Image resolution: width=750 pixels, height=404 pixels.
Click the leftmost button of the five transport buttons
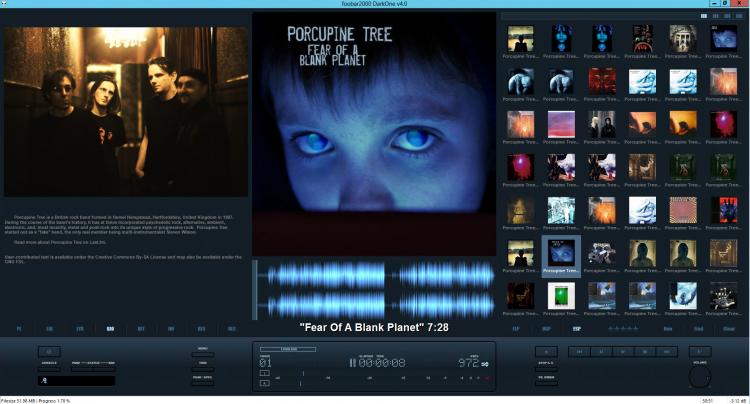click(579, 352)
